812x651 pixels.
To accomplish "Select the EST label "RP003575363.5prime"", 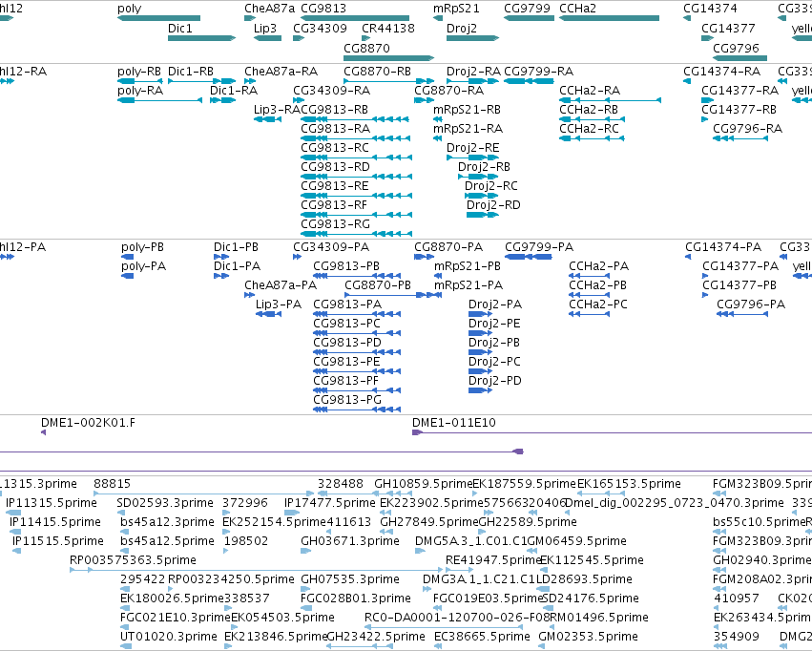I will tap(133, 560).
